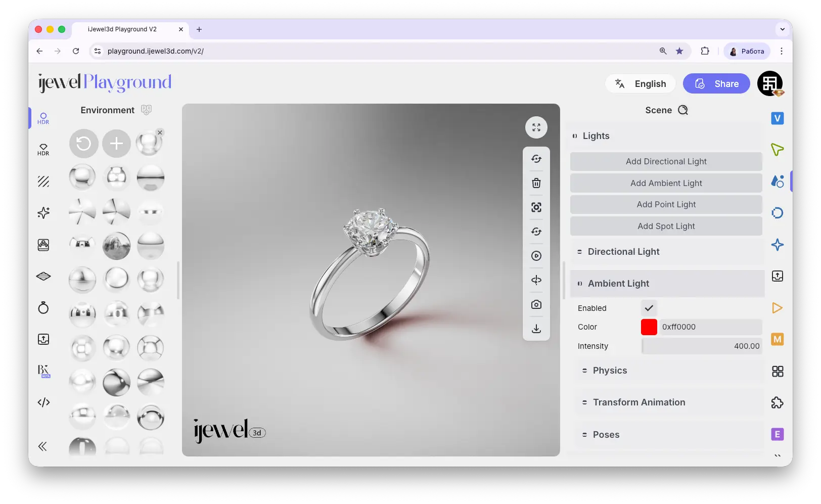Collapse the left sidebar with double chevron
The image size is (821, 504).
(42, 446)
